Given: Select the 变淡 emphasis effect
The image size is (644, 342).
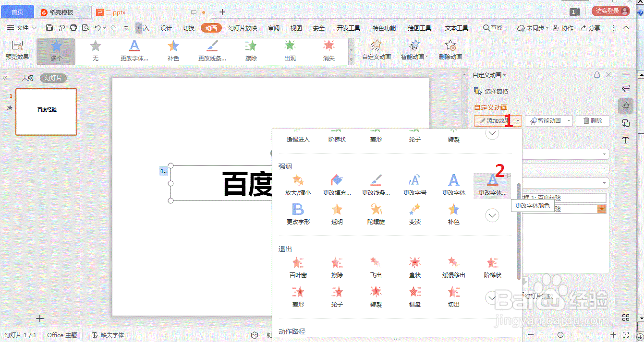Looking at the screenshot, I should click(415, 214).
